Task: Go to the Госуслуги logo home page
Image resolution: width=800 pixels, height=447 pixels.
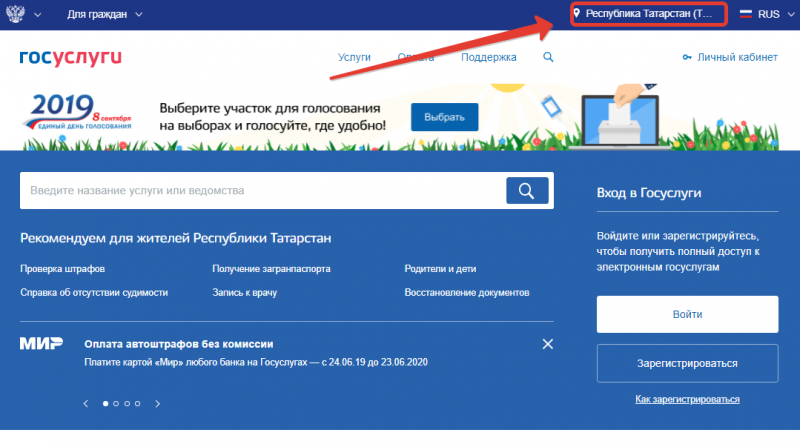Action: 70,58
